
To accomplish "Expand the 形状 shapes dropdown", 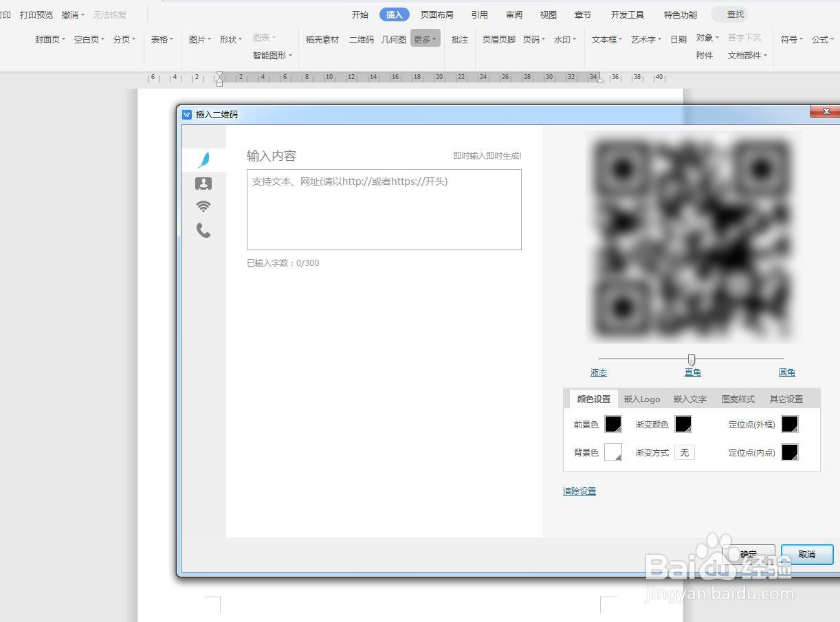I will pos(231,39).
